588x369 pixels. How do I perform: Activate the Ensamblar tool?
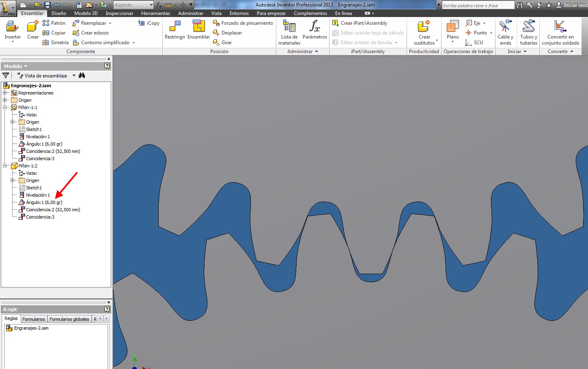[x=198, y=30]
